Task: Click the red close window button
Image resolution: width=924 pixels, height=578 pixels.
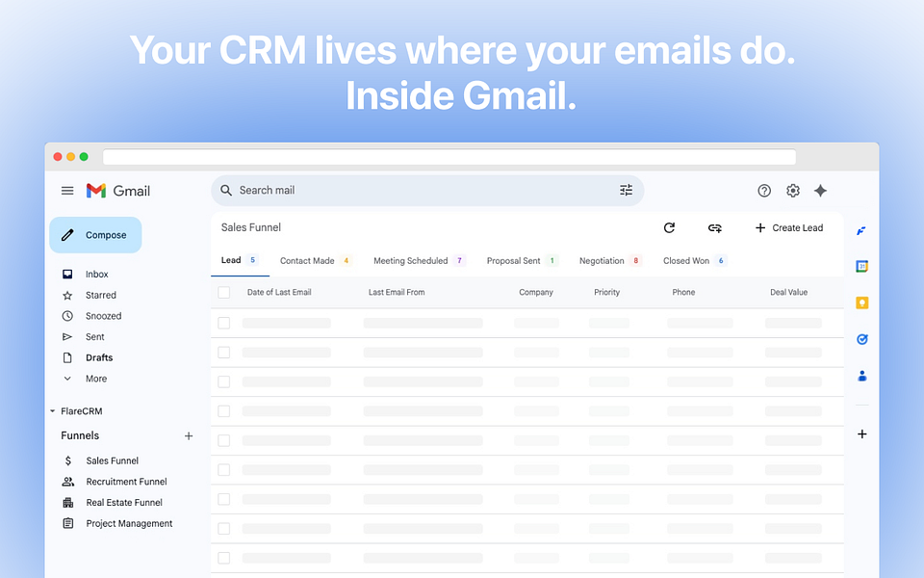Action: 58,157
